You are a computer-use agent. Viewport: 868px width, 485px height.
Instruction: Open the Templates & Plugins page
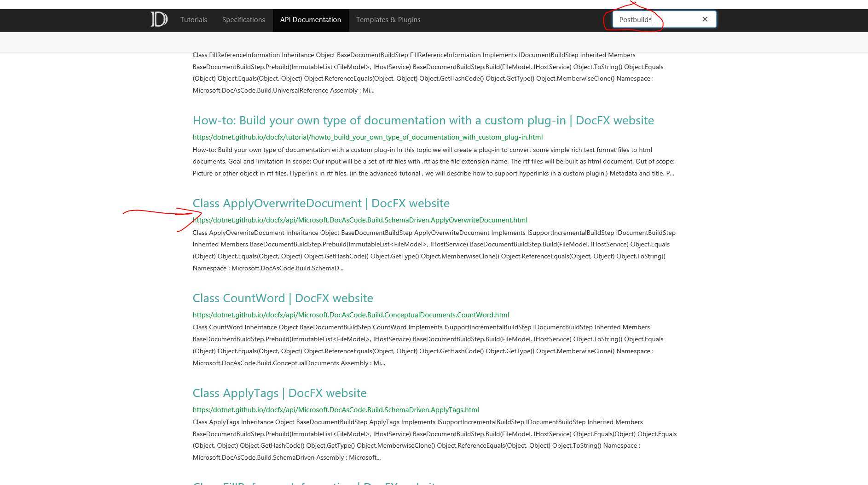(388, 20)
